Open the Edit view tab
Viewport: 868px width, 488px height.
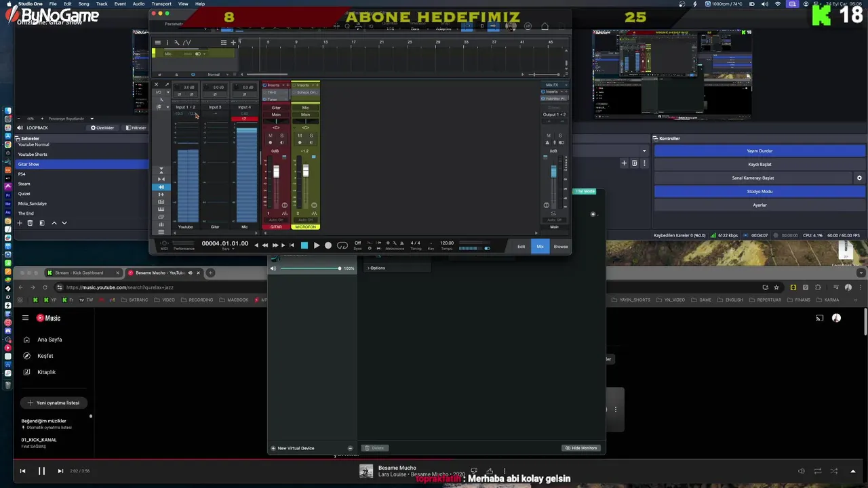pyautogui.click(x=521, y=246)
